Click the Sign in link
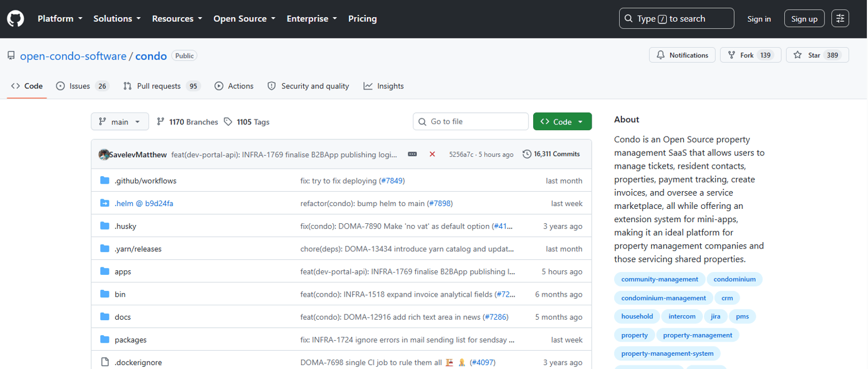The width and height of the screenshot is (868, 369). pyautogui.click(x=759, y=19)
